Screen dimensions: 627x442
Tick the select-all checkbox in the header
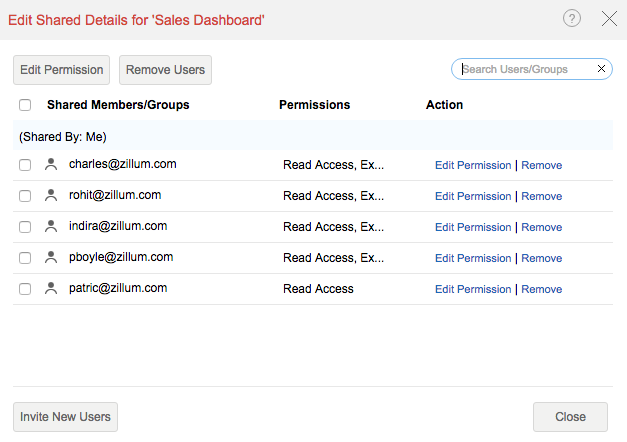[25, 105]
